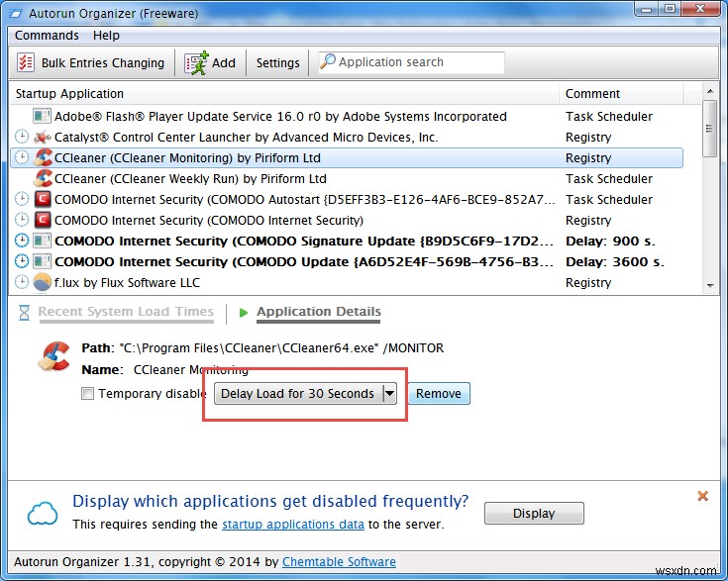Click the CCleaner Monitoring by Piriform entry text
The image size is (728, 581).
click(187, 158)
